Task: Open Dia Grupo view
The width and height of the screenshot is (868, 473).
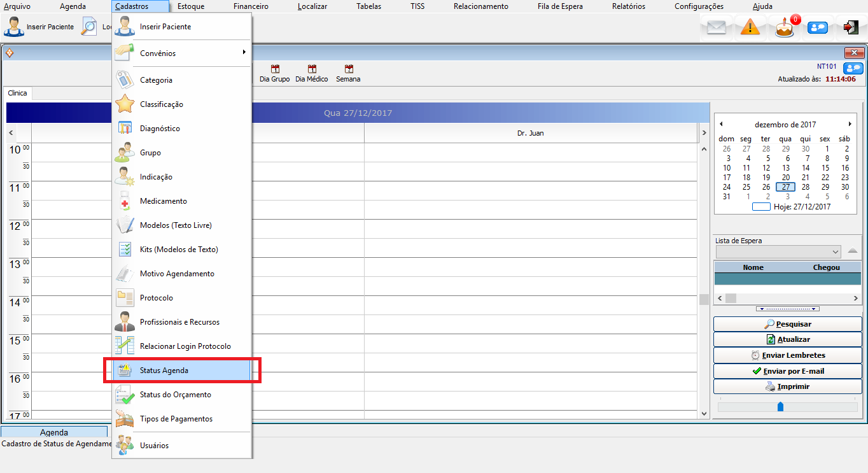Action: click(274, 73)
